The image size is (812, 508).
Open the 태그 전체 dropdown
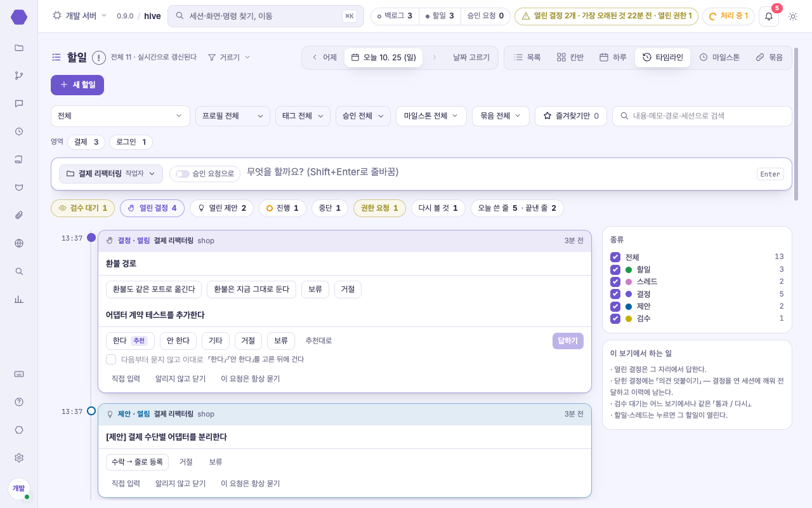[303, 116]
